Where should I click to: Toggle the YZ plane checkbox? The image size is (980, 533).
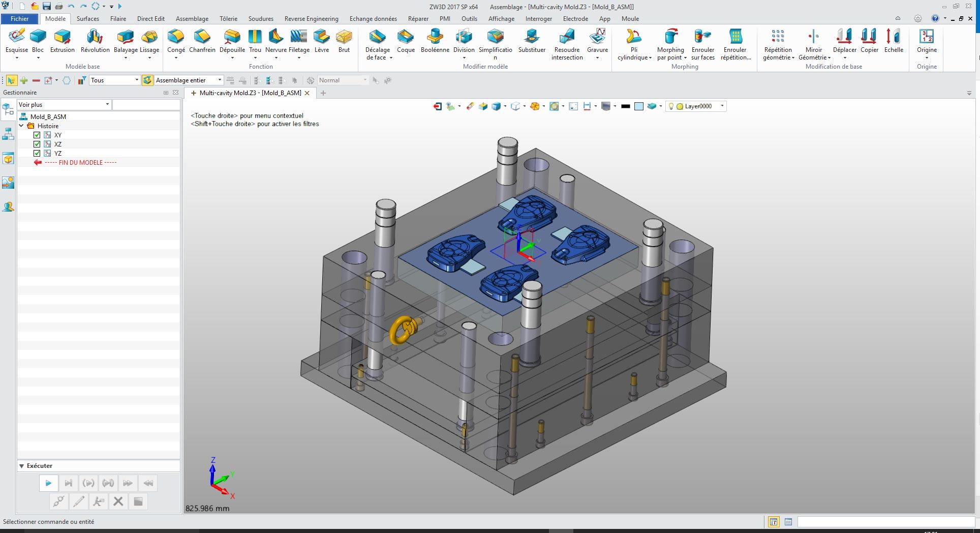coord(37,154)
